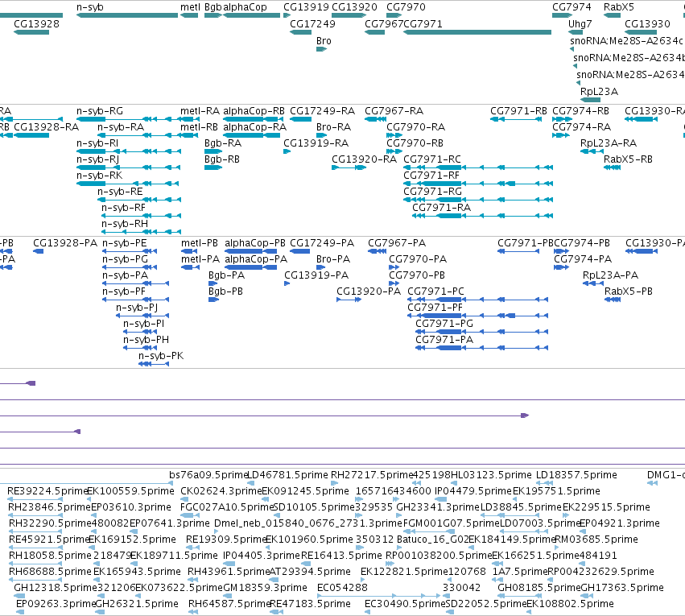Select the CG7974 gene label

coord(572,7)
